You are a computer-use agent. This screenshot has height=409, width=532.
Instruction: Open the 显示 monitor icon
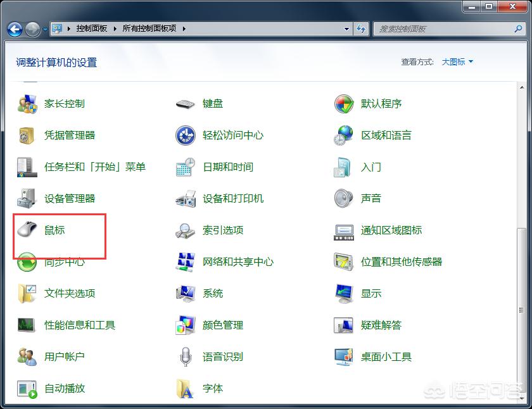(x=344, y=294)
